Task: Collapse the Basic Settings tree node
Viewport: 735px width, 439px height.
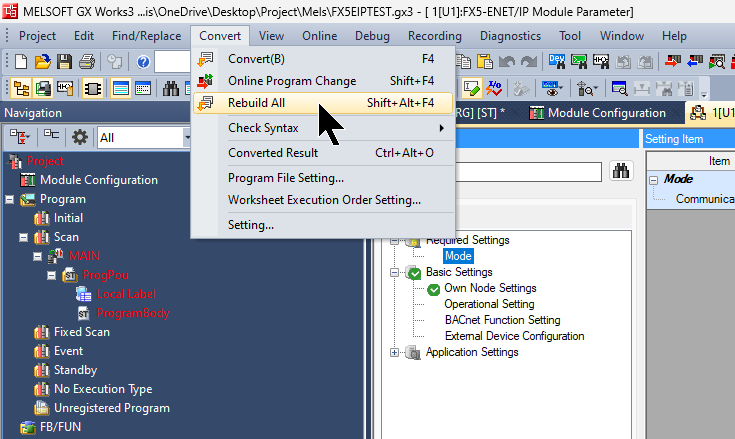Action: (x=395, y=272)
